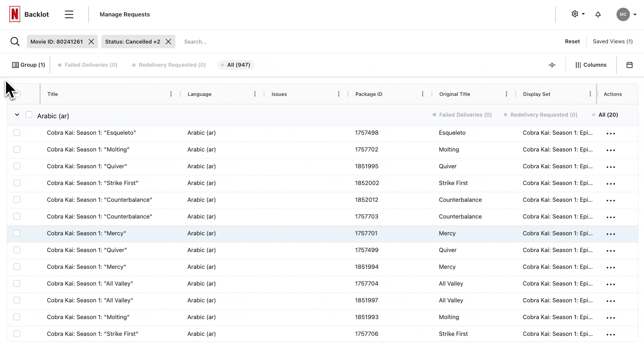Open the MC user account dropdown
644x362 pixels.
(627, 14)
